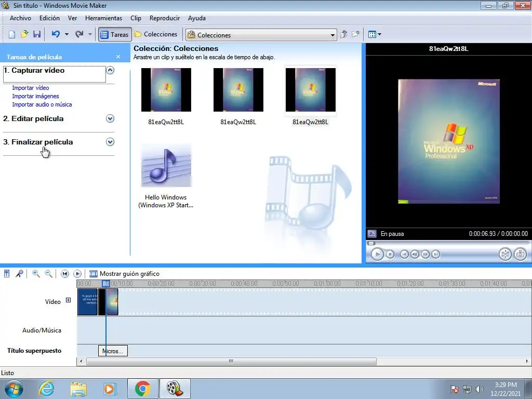The height and width of the screenshot is (399, 532).
Task: Split the clip at the current frame
Action: pos(505,254)
